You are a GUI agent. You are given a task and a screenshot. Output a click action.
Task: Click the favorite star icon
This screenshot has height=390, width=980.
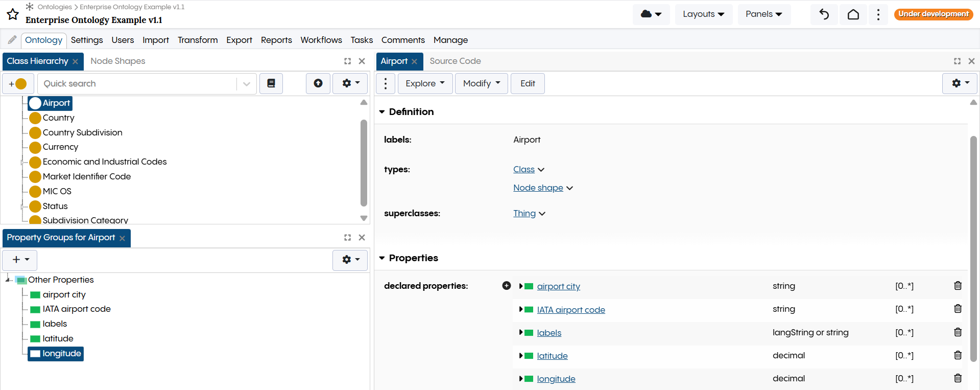(x=13, y=14)
